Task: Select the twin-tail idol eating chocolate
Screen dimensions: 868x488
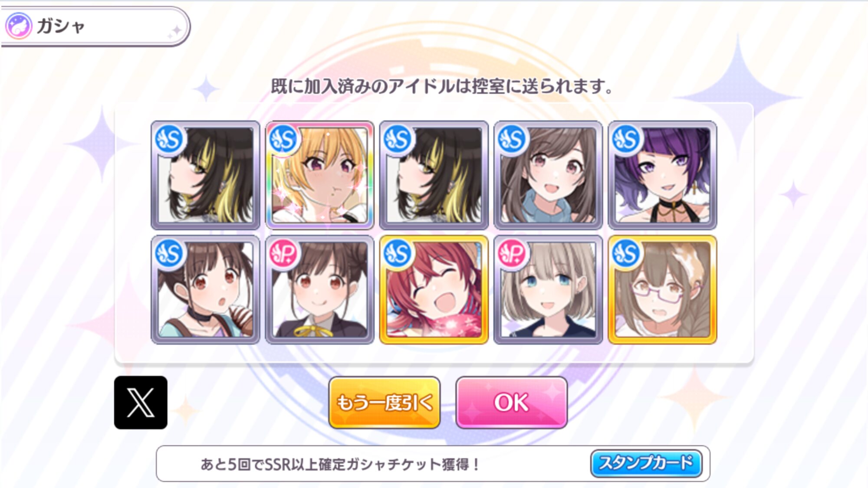Action: tap(205, 290)
